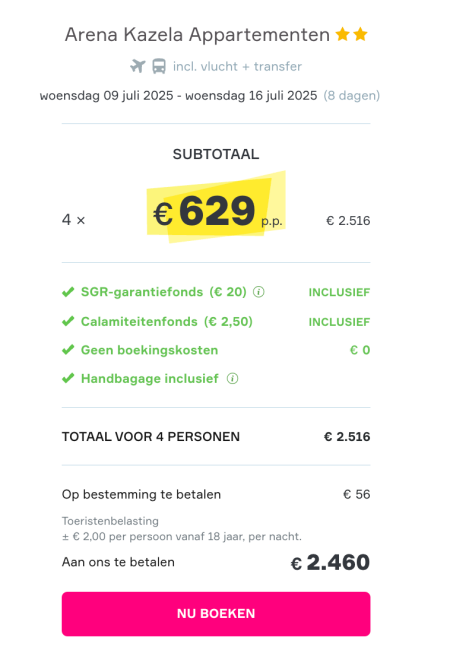The height and width of the screenshot is (647, 450).
Task: Open SGR-garantiefonds info icon
Action: [x=259, y=292]
